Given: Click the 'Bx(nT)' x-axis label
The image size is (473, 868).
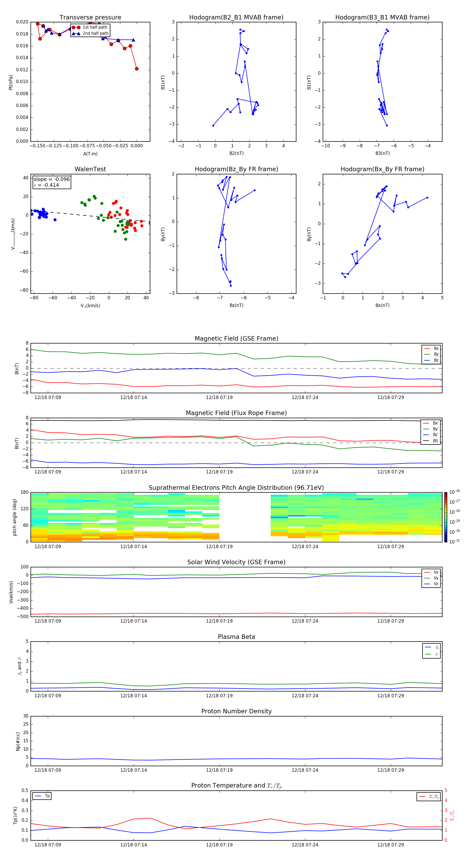Looking at the screenshot, I should [382, 305].
